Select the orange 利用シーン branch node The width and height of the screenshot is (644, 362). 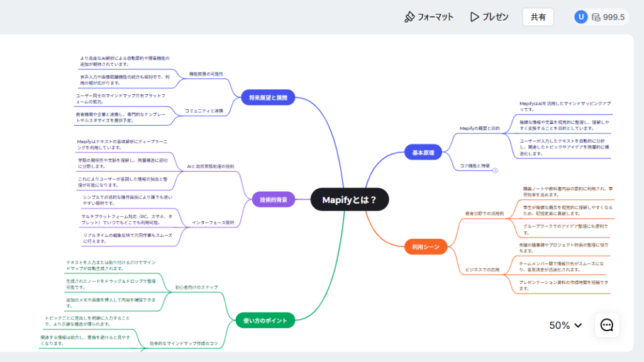point(426,247)
